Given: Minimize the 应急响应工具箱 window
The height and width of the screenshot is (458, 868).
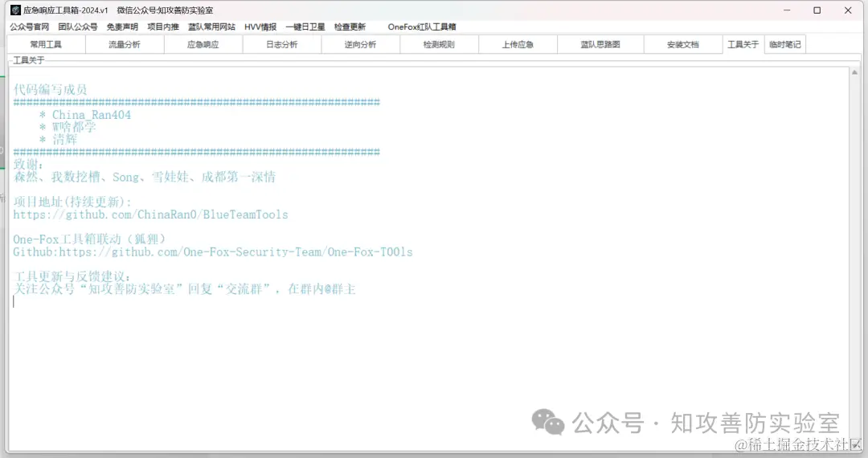Looking at the screenshot, I should [x=787, y=10].
